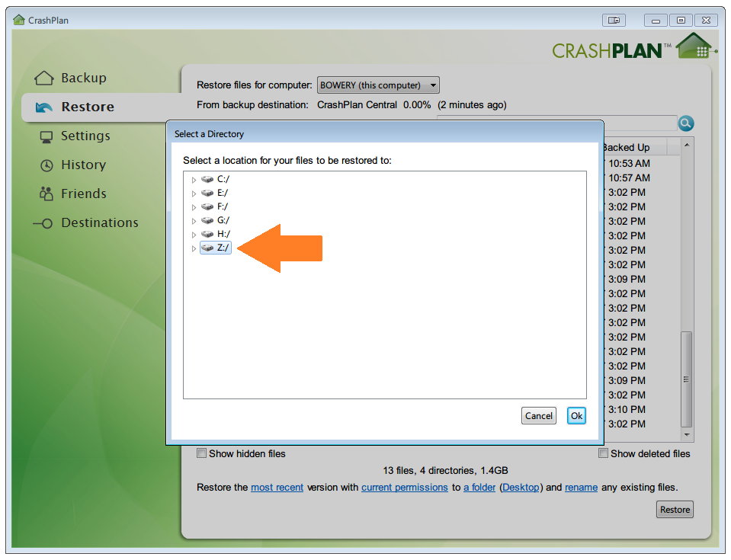
Task: Click the 'a folder' destination link
Action: 479,488
